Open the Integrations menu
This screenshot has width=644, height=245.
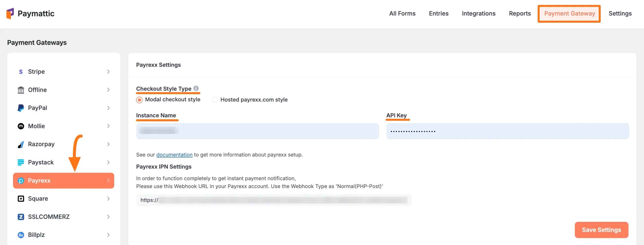click(x=478, y=13)
